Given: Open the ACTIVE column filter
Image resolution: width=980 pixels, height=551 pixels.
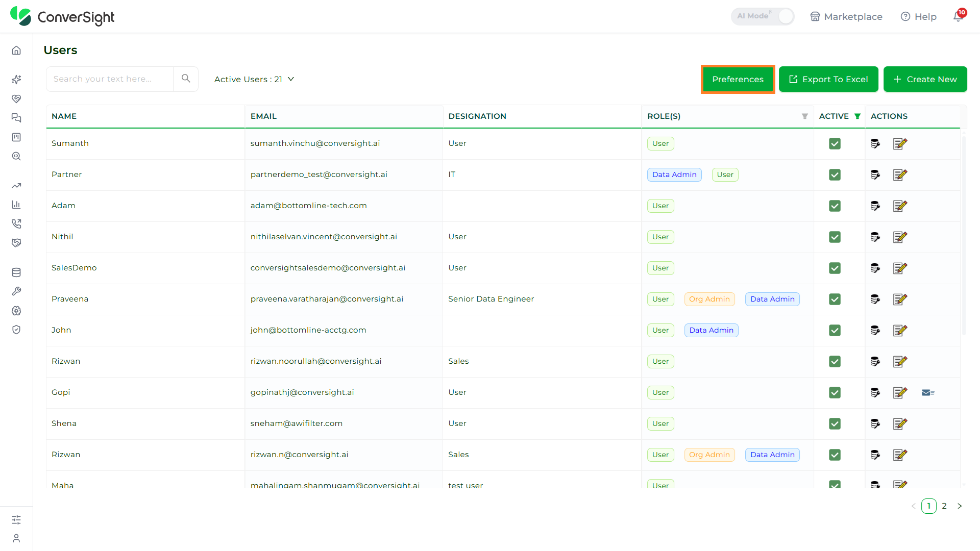Looking at the screenshot, I should coord(857,116).
